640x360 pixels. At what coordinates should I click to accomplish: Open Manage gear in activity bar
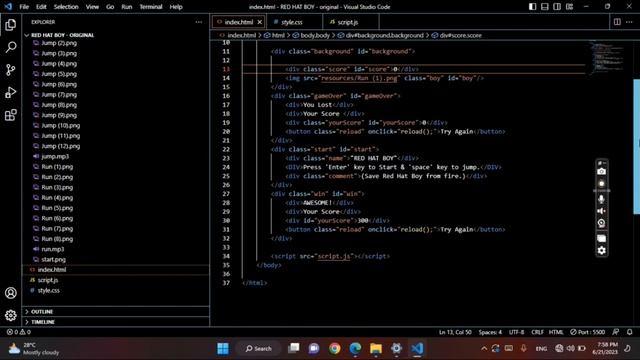pos(11,315)
